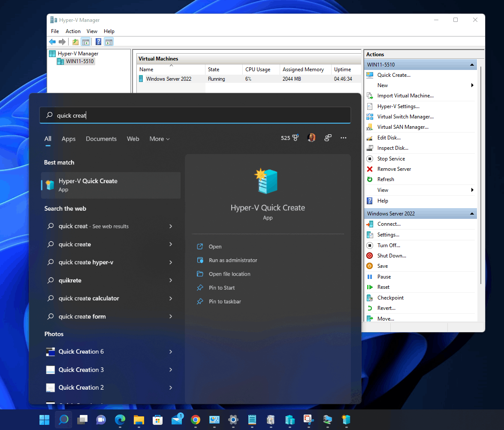
Task: Click Open for Hyper-V Quick Create
Action: (215, 246)
